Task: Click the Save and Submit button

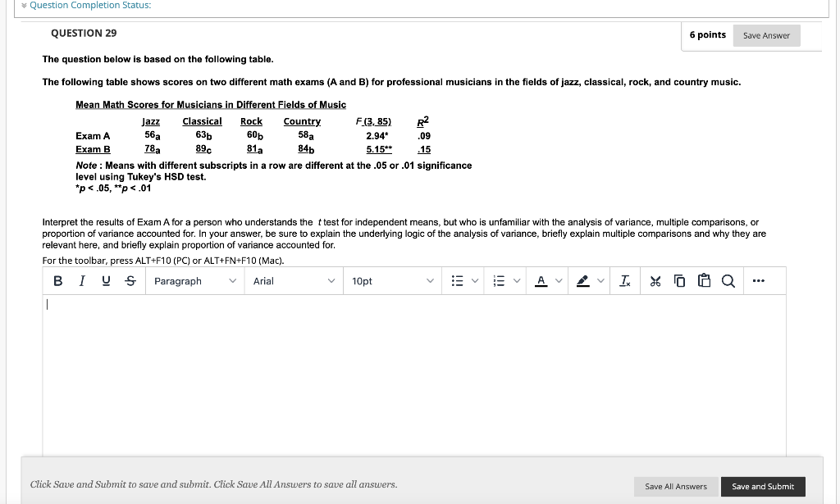Action: click(763, 486)
